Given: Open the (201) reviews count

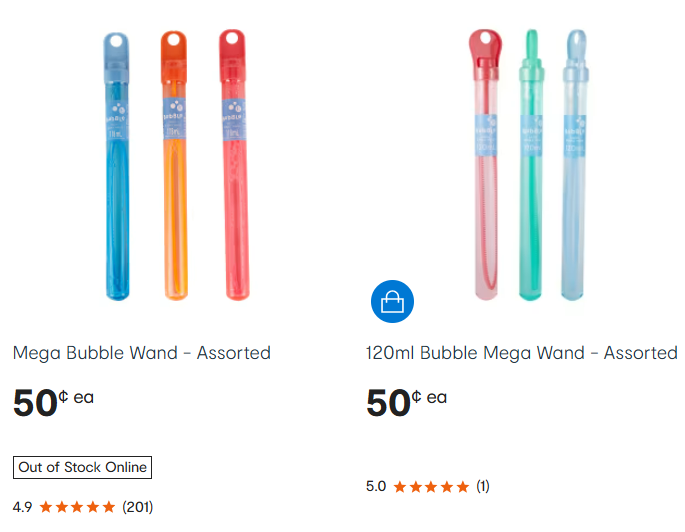Looking at the screenshot, I should point(137,507).
